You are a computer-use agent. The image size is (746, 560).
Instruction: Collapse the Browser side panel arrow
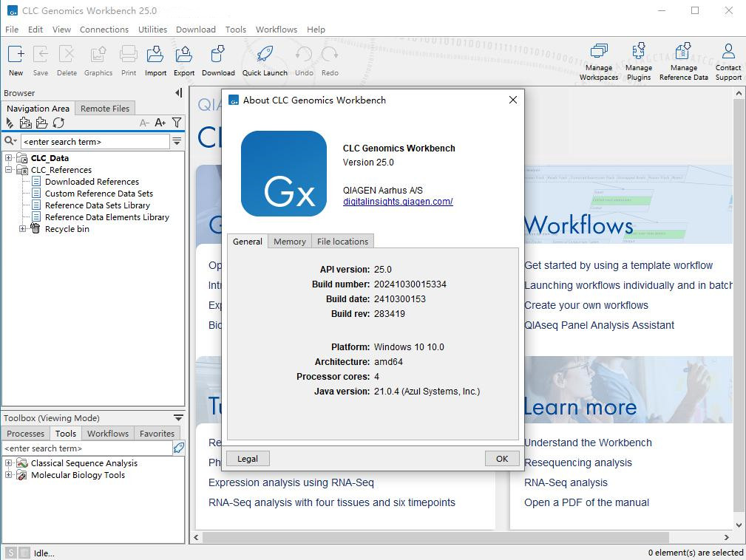[178, 92]
